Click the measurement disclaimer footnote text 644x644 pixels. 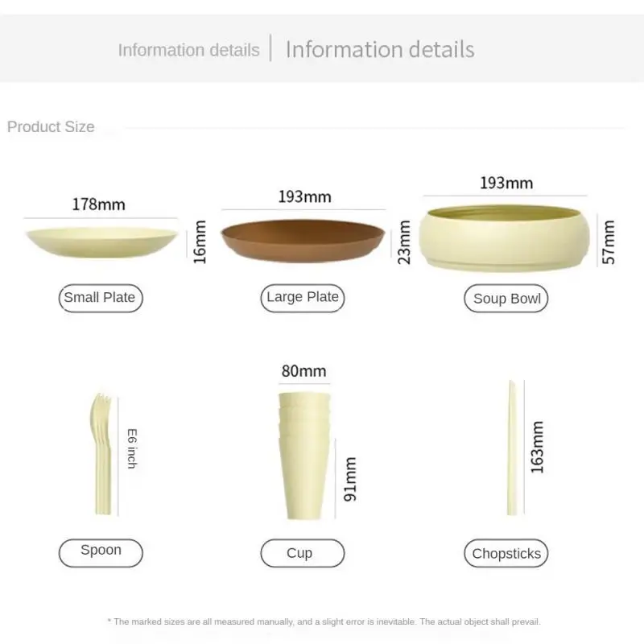point(324,621)
